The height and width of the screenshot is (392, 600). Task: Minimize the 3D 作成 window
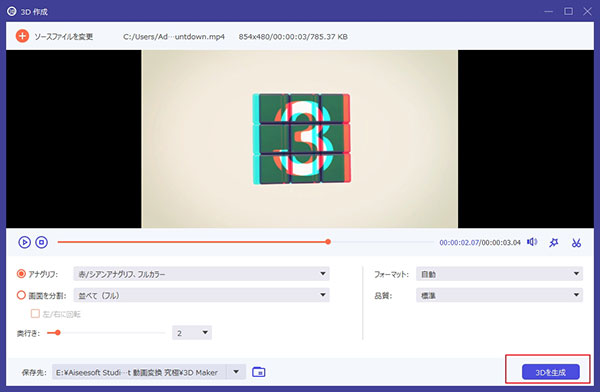tap(548, 11)
